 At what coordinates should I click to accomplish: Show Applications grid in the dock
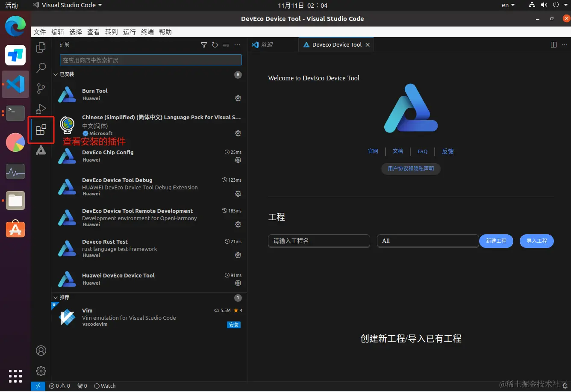pos(15,376)
